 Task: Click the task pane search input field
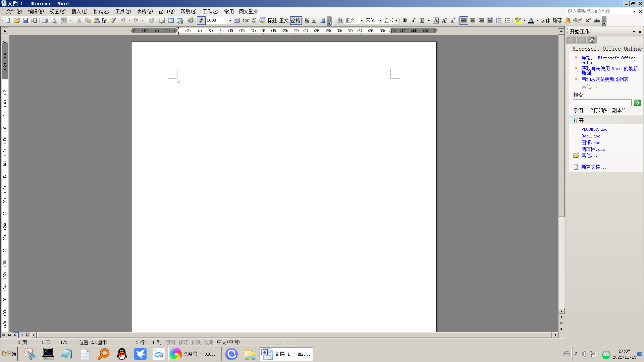pyautogui.click(x=602, y=103)
